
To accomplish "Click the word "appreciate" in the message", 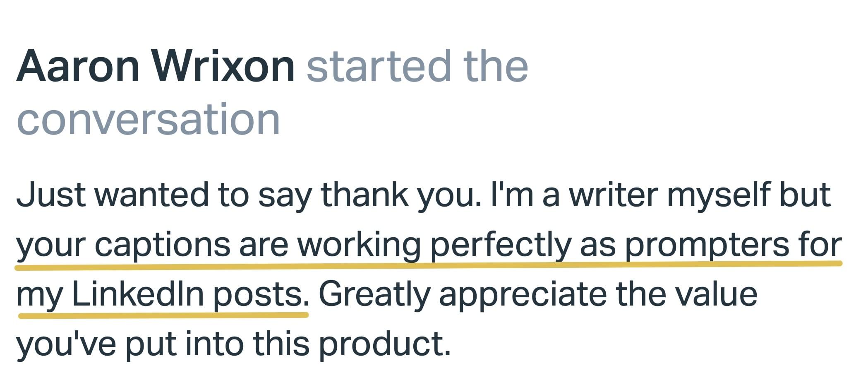I will click(x=523, y=294).
